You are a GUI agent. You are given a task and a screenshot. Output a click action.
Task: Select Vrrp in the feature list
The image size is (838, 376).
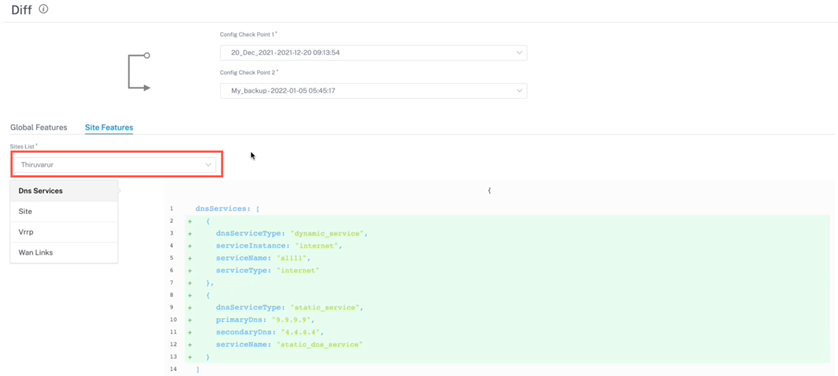point(64,232)
